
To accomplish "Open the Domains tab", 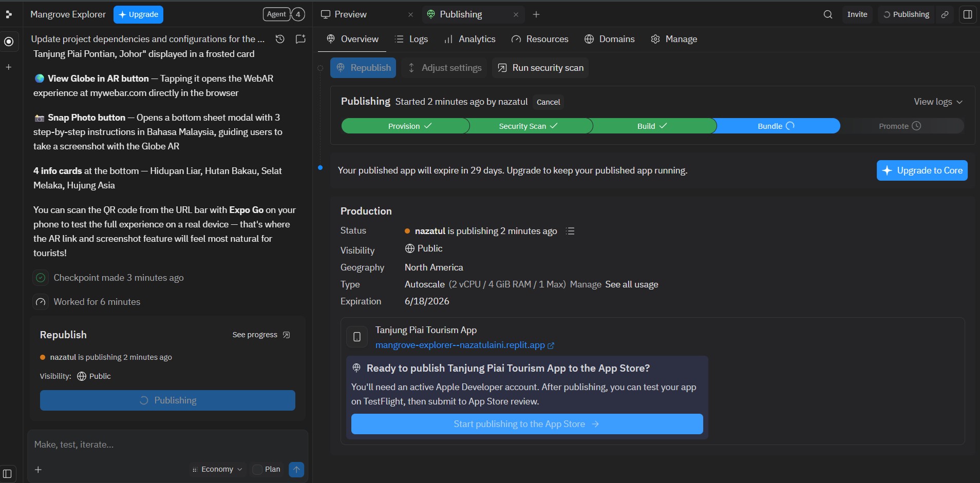I will coord(610,39).
